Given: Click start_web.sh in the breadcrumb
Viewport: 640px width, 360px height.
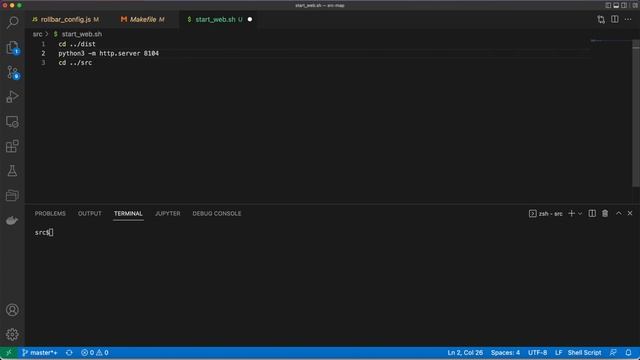Looking at the screenshot, I should click(82, 34).
